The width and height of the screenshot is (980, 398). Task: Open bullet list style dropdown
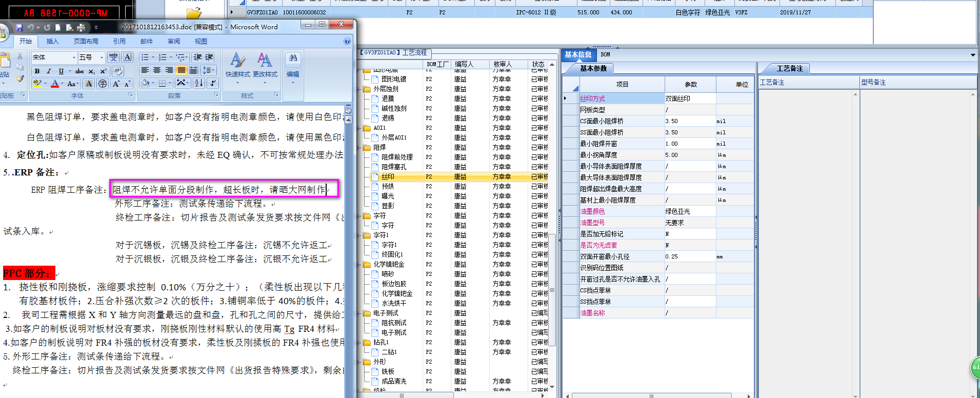tap(153, 57)
